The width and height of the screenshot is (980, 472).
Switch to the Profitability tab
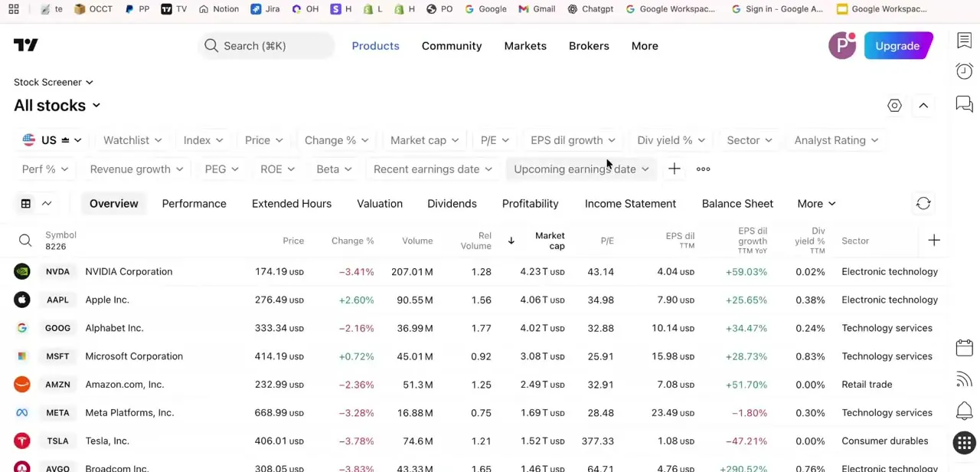(x=530, y=204)
